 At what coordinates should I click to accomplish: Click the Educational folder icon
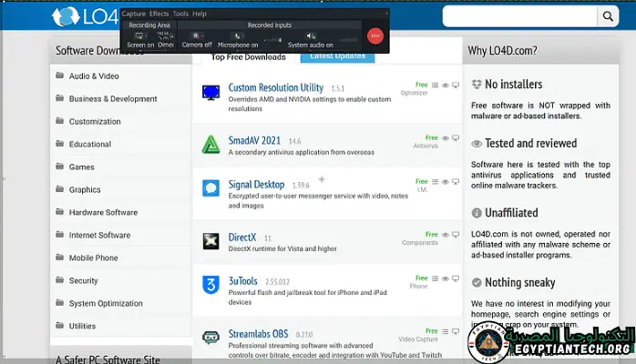pyautogui.click(x=59, y=144)
